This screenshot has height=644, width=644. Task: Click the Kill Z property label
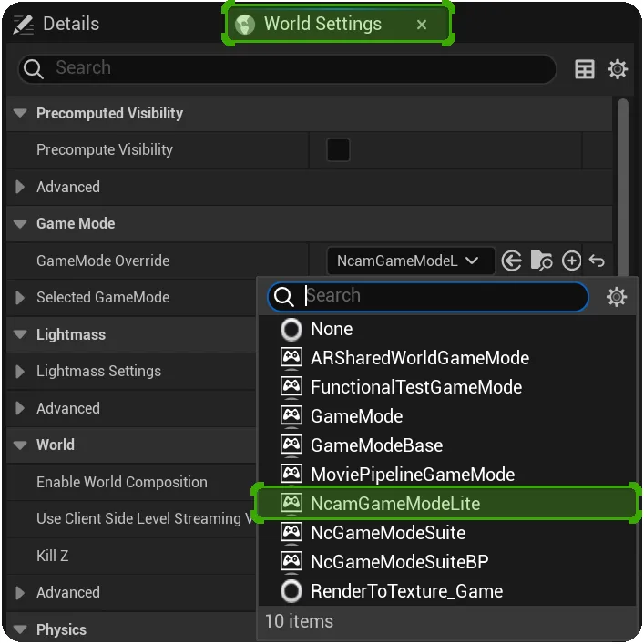point(52,556)
